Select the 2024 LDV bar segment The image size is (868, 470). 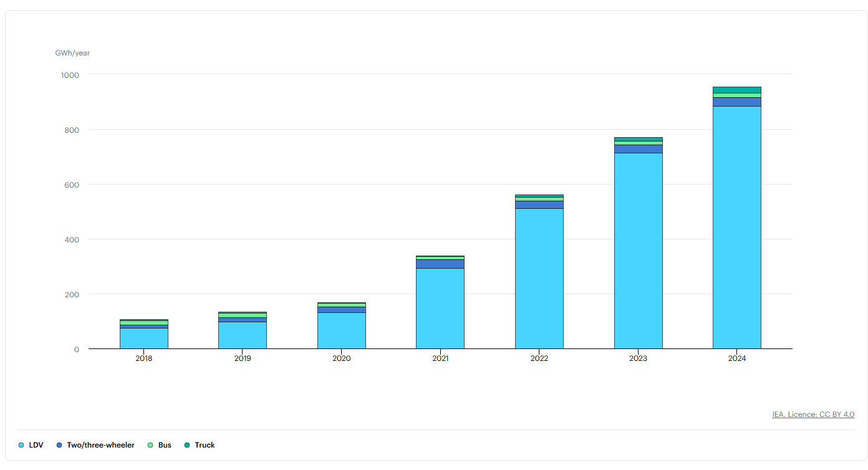point(737,228)
